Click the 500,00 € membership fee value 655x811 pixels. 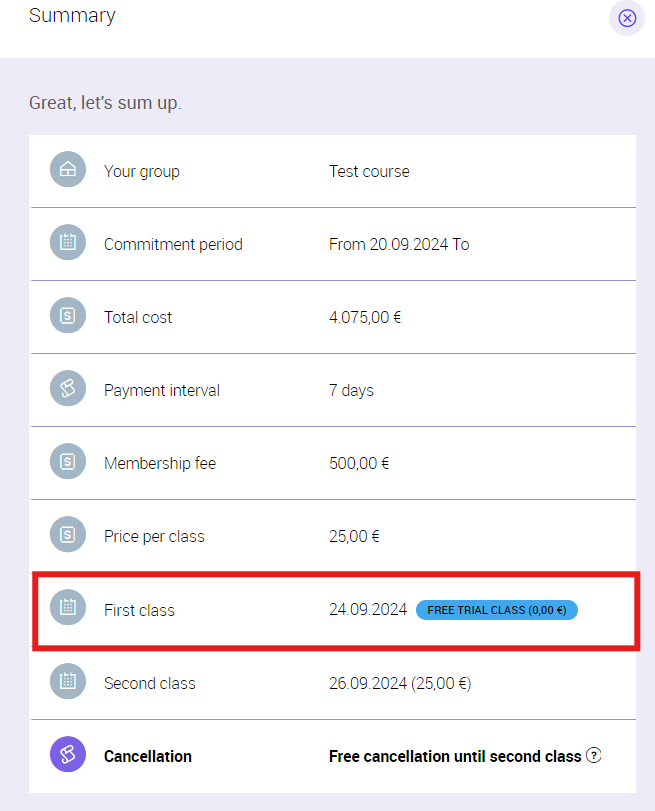point(359,463)
